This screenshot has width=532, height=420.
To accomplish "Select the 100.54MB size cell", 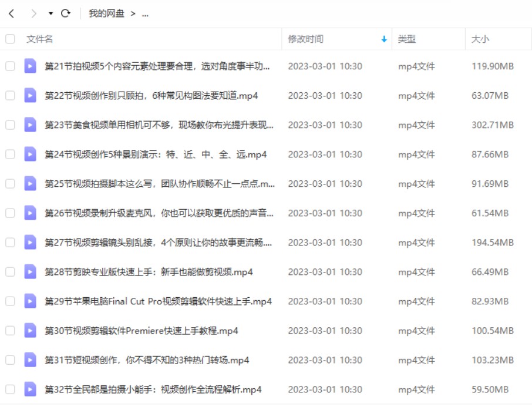I will click(x=492, y=331).
